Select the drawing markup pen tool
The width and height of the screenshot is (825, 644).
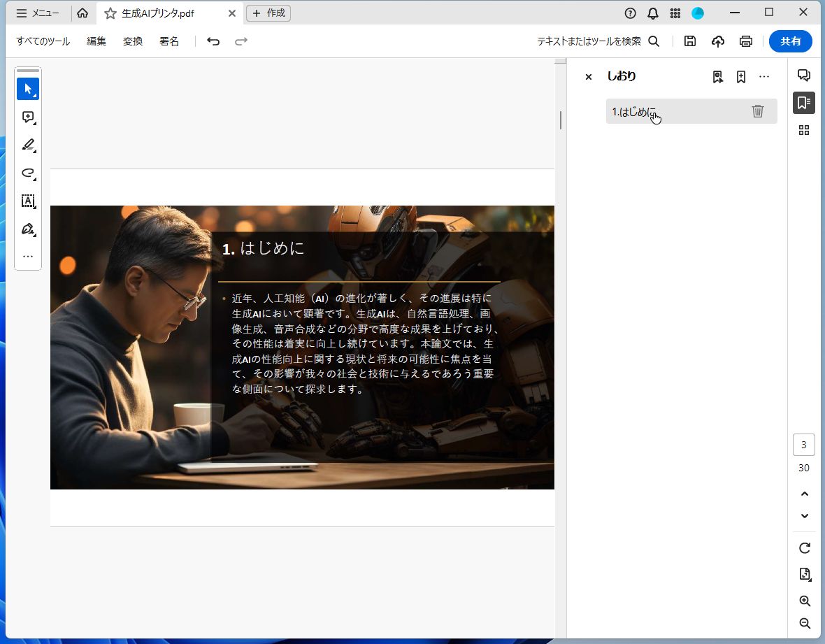[x=28, y=145]
